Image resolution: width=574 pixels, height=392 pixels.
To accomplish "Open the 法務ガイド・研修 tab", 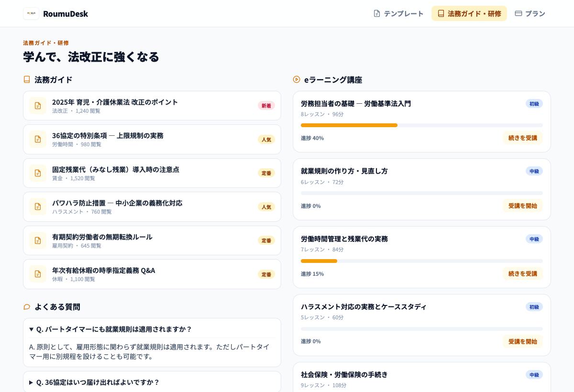I will click(469, 13).
